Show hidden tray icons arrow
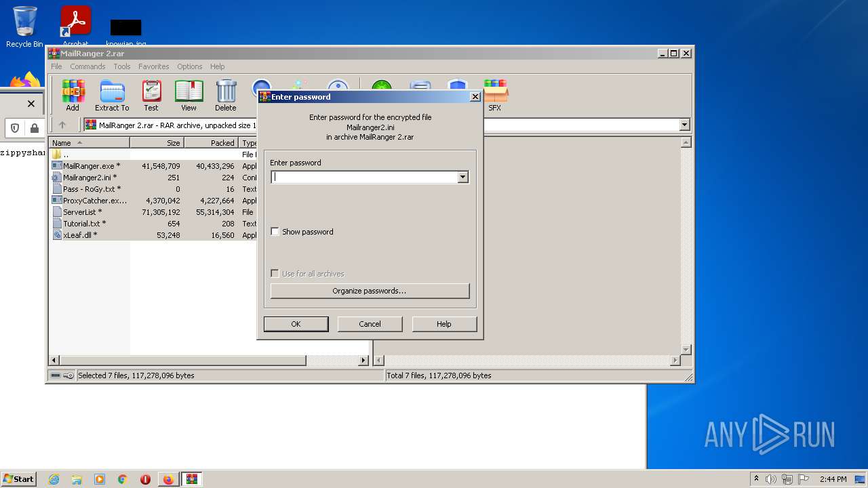Viewport: 868px width, 488px height. [x=756, y=479]
